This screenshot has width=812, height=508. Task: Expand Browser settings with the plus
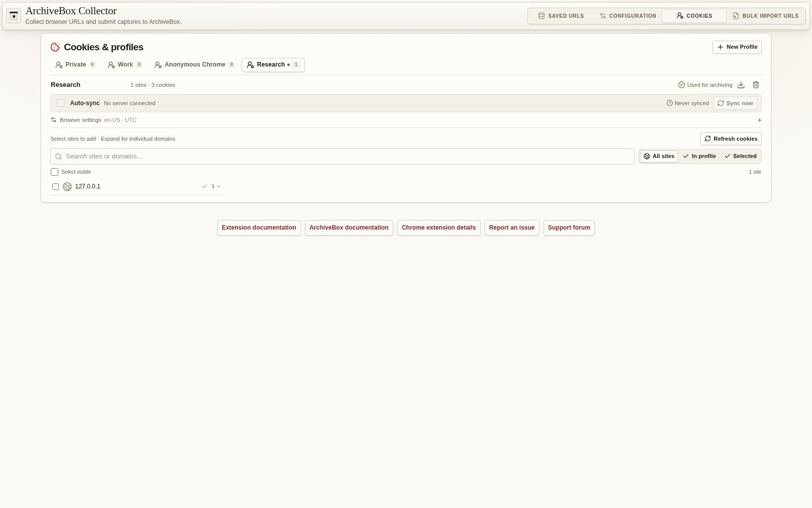[759, 120]
